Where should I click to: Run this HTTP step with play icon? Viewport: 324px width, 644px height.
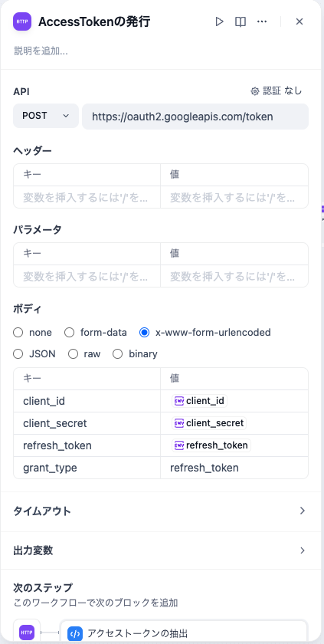219,21
